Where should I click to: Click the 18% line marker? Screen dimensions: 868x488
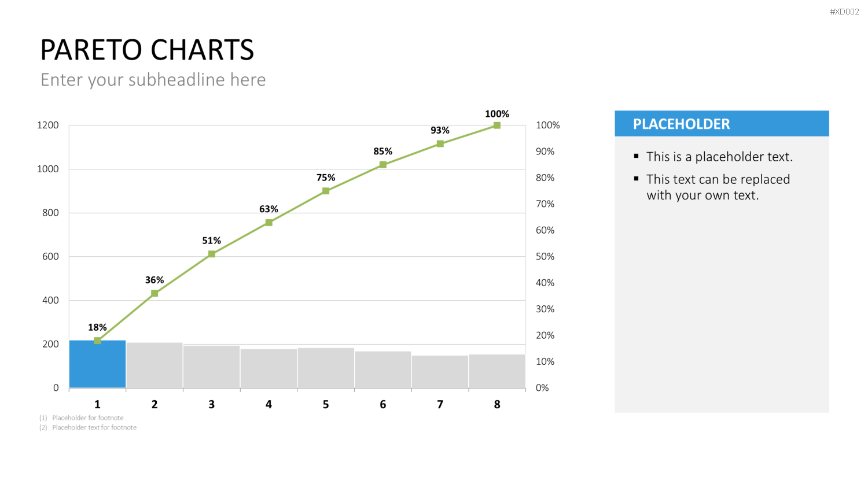point(97,341)
